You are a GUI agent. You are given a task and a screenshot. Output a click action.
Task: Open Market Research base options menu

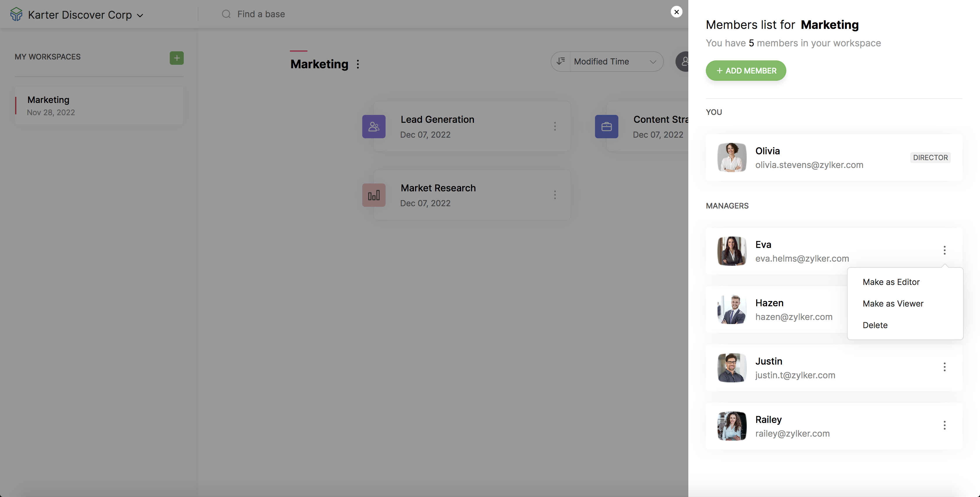555,195
